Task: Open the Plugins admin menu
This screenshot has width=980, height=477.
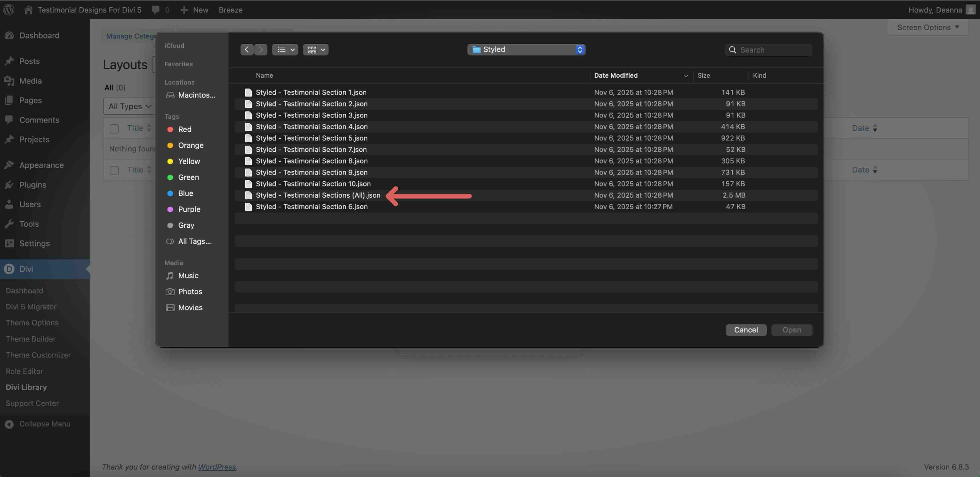Action: [x=33, y=185]
